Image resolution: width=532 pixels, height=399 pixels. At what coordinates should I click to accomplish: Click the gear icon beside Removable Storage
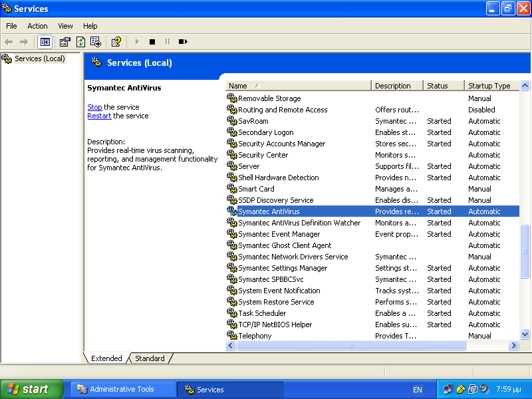(x=231, y=98)
